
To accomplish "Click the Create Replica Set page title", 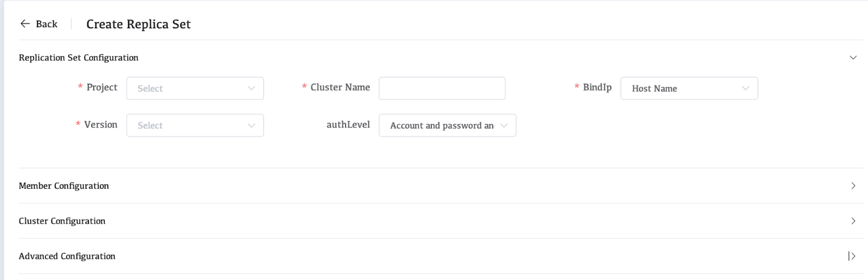I will click(138, 24).
